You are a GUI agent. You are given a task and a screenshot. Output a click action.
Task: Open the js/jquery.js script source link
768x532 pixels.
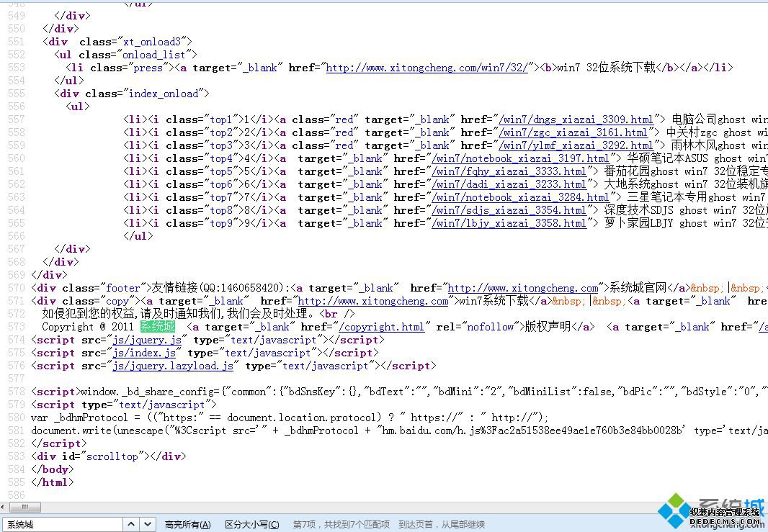(x=148, y=340)
